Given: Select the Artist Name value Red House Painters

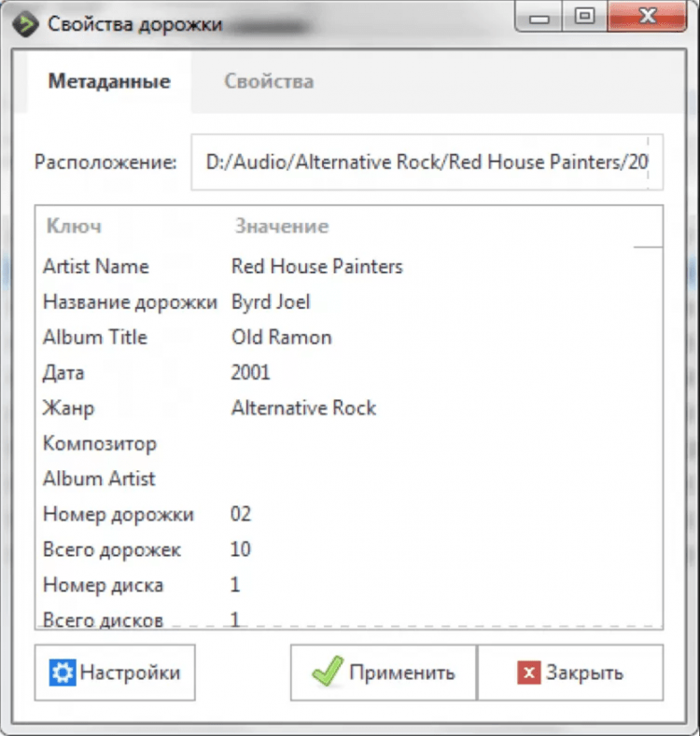Looking at the screenshot, I should [x=316, y=266].
